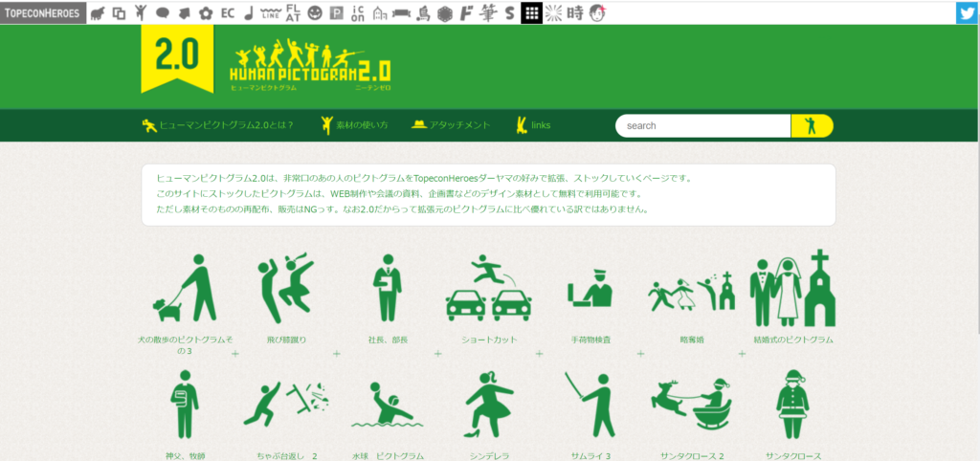Open the 神父、牧師 priest pictogram
Screen dimensions: 980x461
[185, 405]
